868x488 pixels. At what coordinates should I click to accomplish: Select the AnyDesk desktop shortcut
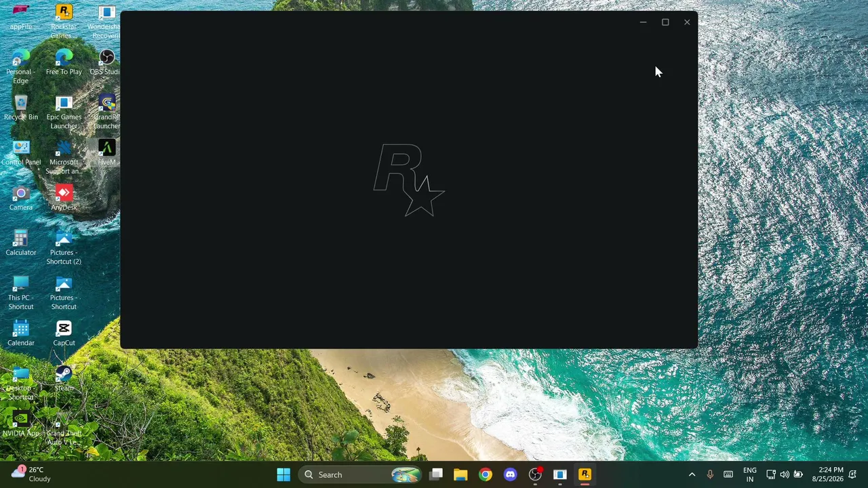(x=64, y=198)
